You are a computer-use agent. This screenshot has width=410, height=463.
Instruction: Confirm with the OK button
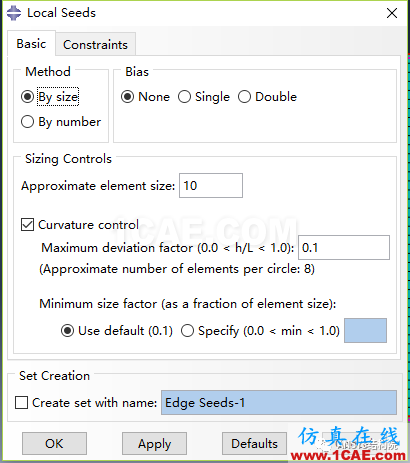click(x=54, y=444)
